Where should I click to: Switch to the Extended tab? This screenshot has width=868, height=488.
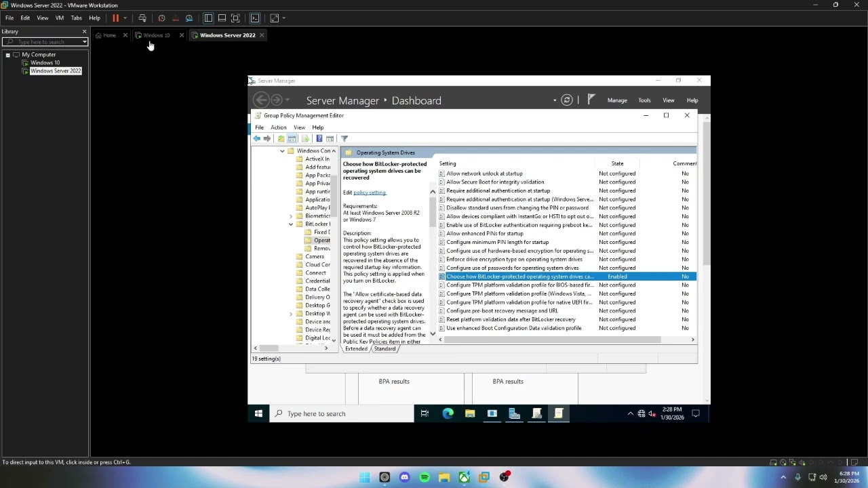(x=356, y=349)
